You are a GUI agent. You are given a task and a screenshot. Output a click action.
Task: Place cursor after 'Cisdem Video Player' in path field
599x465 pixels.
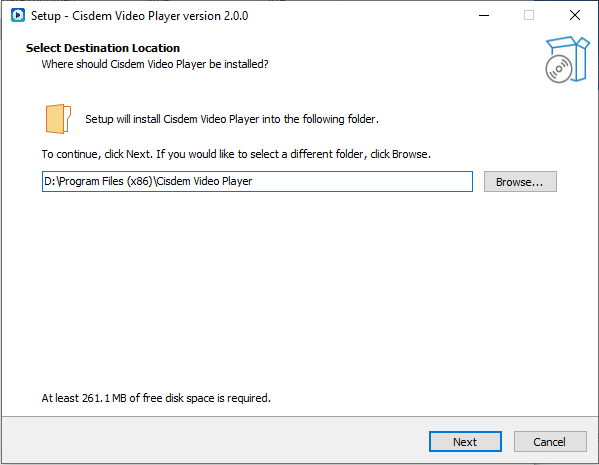pyautogui.click(x=254, y=181)
